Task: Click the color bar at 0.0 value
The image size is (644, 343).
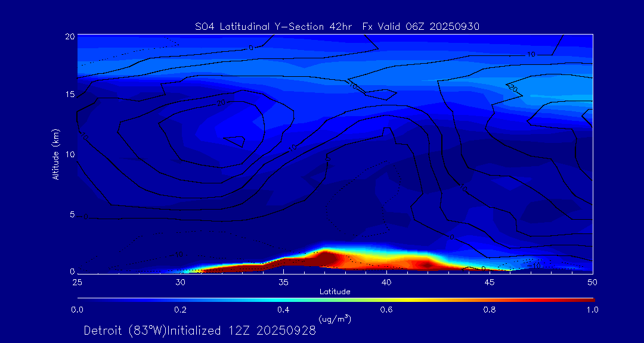Action: pos(79,300)
